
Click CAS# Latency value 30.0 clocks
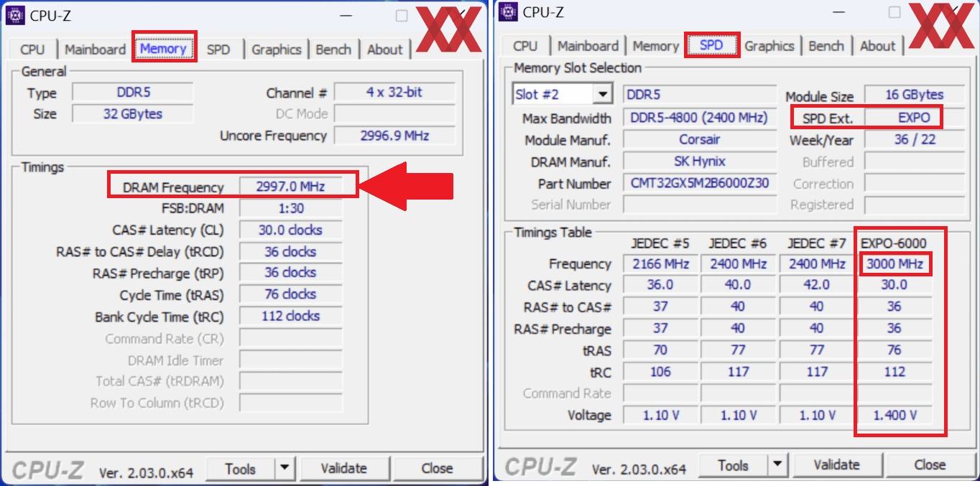point(290,230)
